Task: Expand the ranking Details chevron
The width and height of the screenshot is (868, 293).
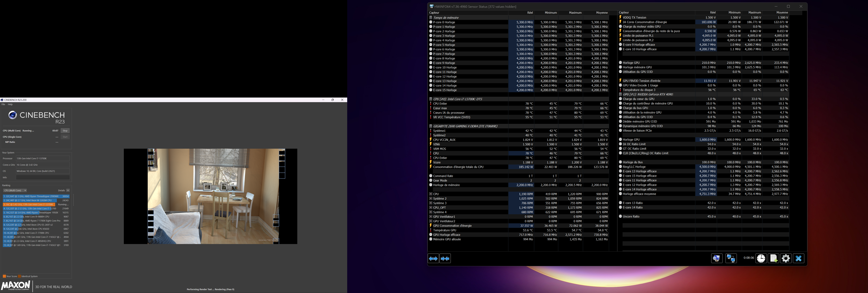Action: pos(68,190)
